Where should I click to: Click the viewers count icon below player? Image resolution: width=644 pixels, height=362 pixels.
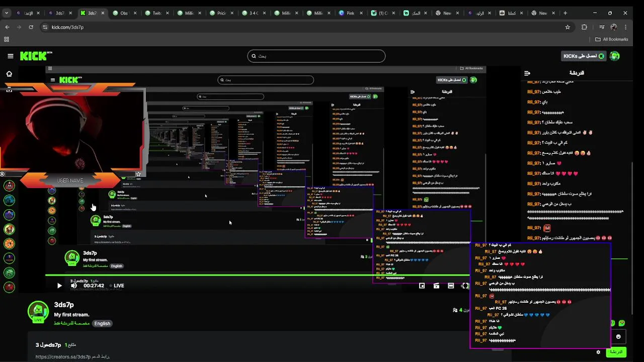pos(455,310)
